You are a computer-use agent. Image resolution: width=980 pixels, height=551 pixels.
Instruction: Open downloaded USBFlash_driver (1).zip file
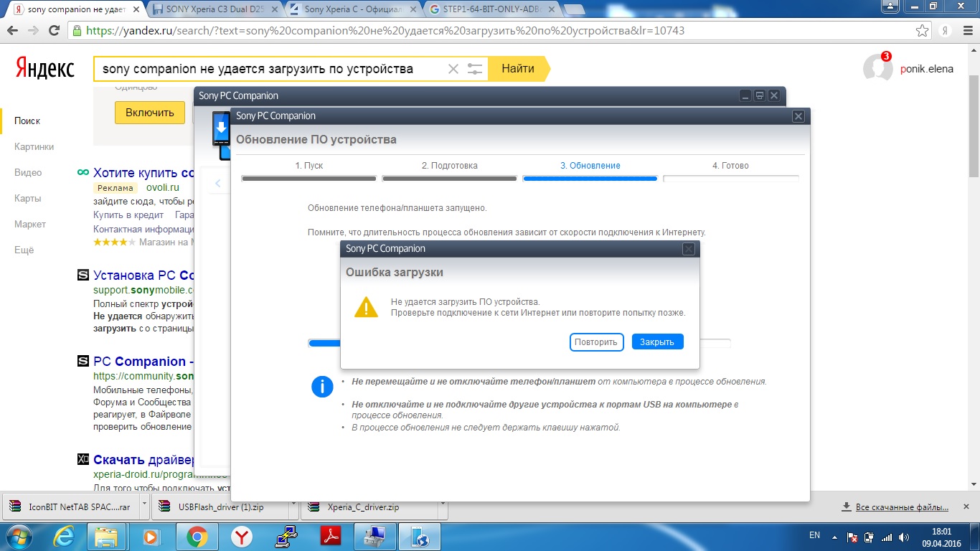coord(221,507)
